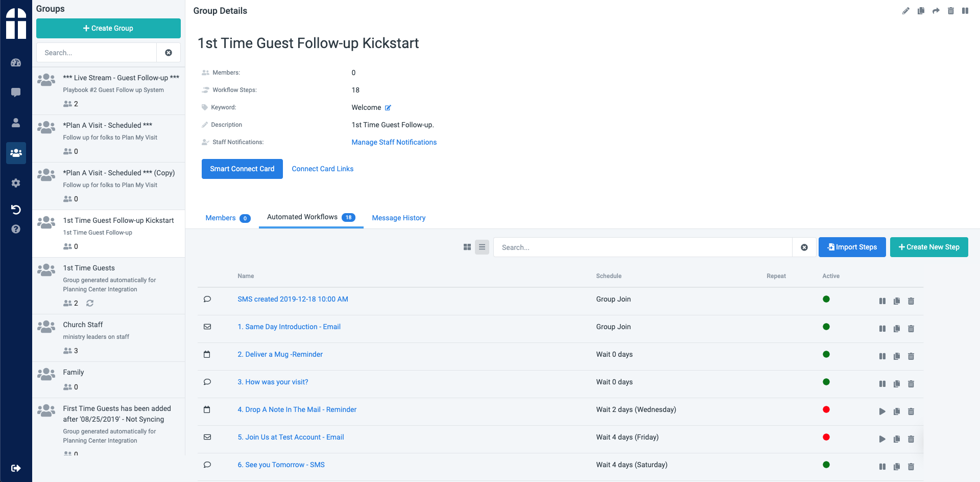Open the settings gear in sidebar
The width and height of the screenshot is (980, 482).
point(16,183)
